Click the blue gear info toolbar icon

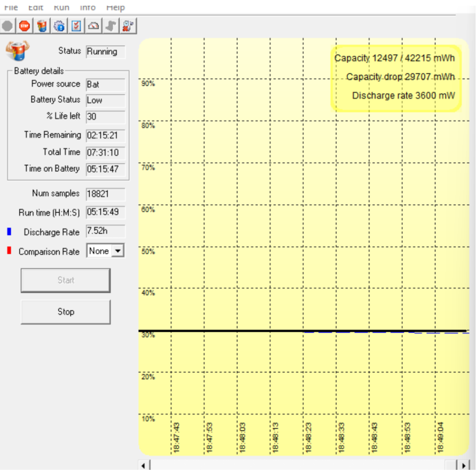click(x=59, y=26)
